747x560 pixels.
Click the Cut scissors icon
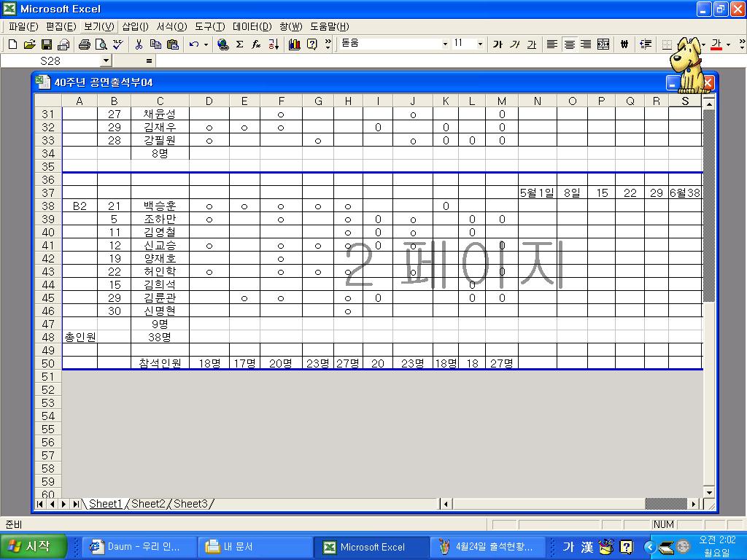[x=138, y=44]
